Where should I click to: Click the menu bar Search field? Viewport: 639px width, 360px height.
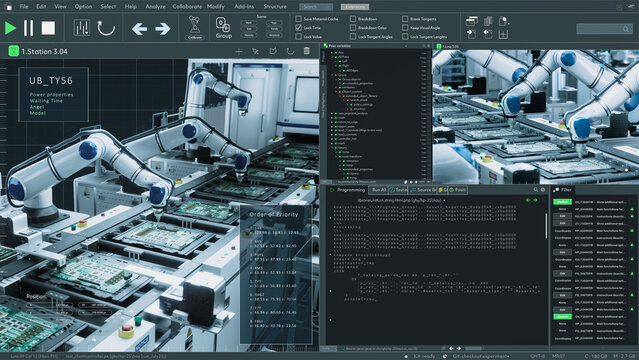pyautogui.click(x=316, y=7)
